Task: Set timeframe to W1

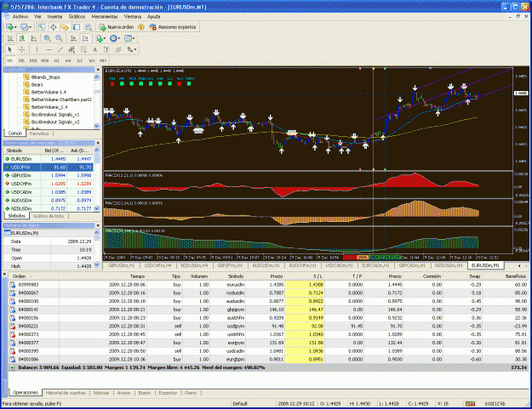Action: pyautogui.click(x=92, y=60)
